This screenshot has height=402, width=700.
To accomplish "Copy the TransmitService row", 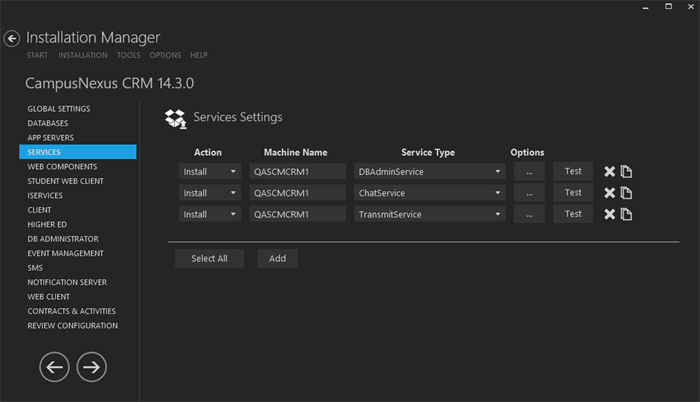I will click(x=626, y=214).
